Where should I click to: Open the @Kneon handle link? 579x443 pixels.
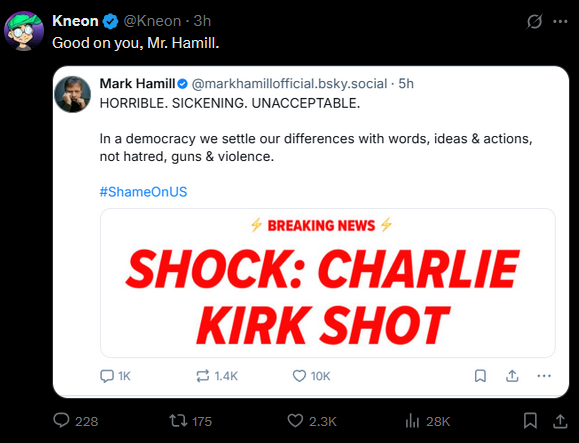coord(152,21)
